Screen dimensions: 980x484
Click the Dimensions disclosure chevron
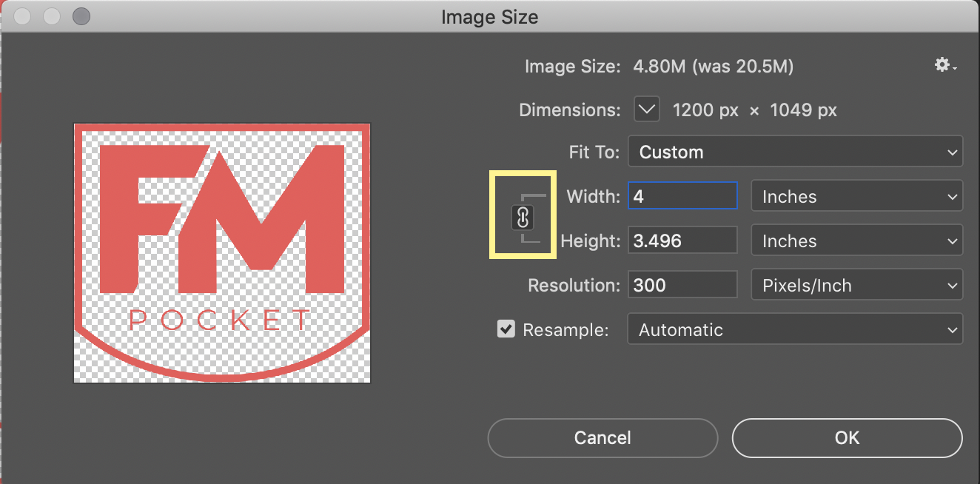(x=645, y=109)
